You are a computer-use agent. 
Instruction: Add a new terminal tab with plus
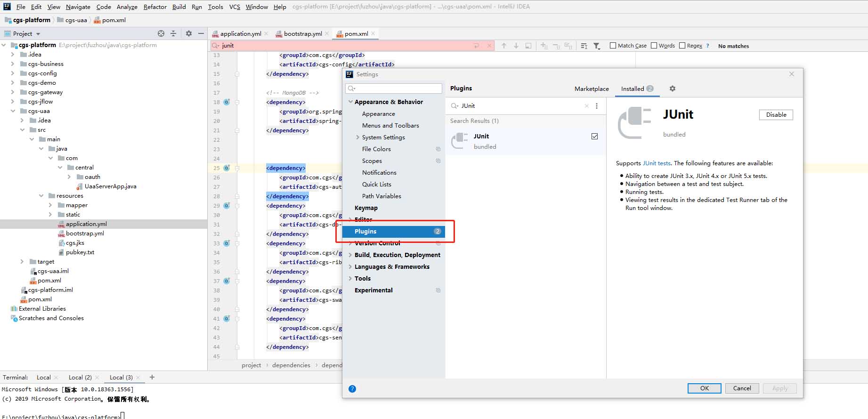(152, 377)
